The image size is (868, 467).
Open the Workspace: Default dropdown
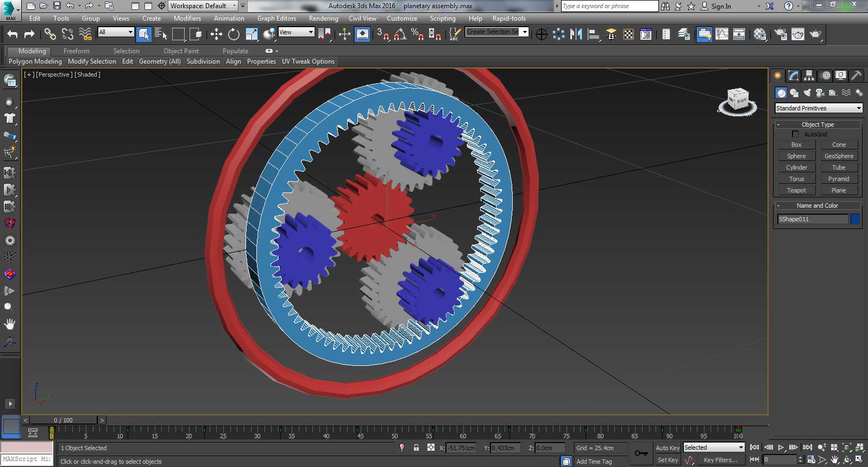[203, 6]
